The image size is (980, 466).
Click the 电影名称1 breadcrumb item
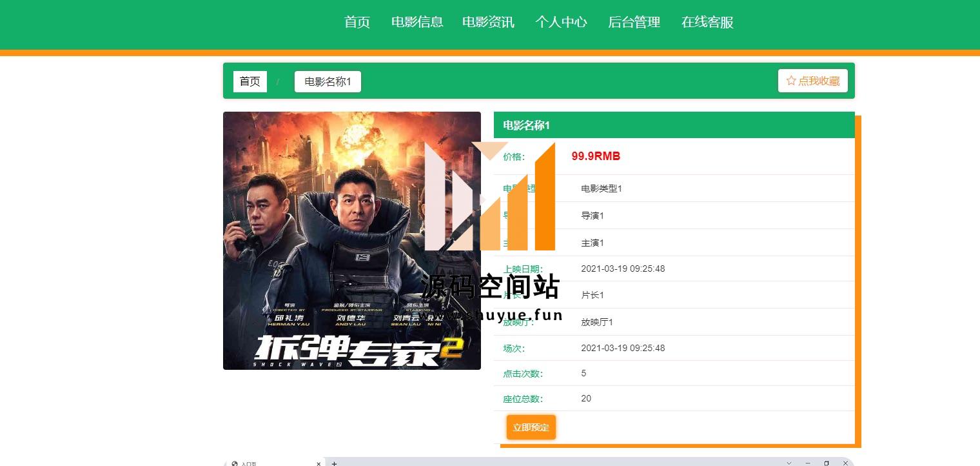pos(328,82)
